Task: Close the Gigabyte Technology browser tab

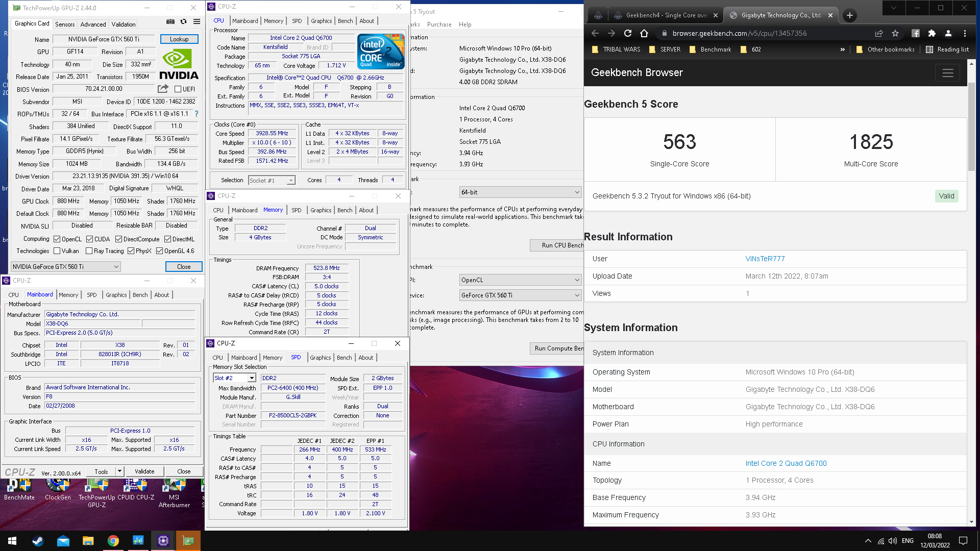Action: 830,15
